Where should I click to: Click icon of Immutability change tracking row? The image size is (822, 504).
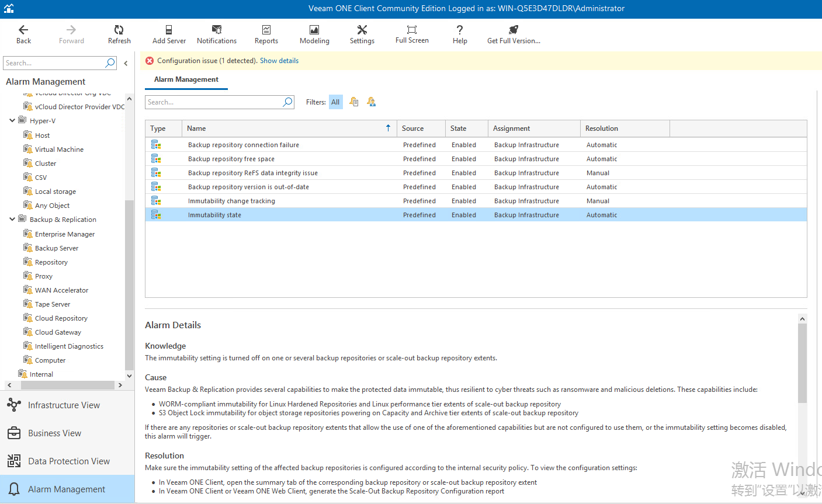[156, 201]
